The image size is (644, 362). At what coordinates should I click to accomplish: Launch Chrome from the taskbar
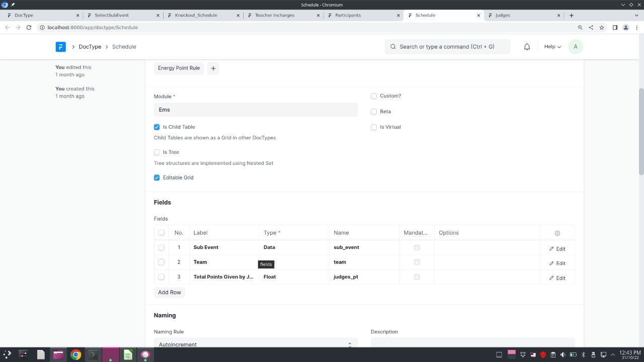click(x=75, y=354)
